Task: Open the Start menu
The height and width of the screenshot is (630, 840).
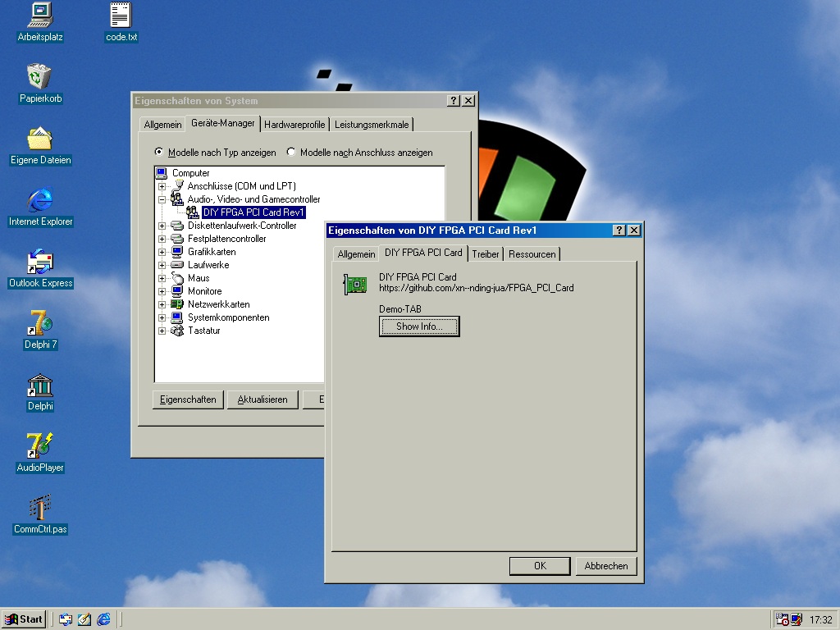Action: (x=24, y=619)
